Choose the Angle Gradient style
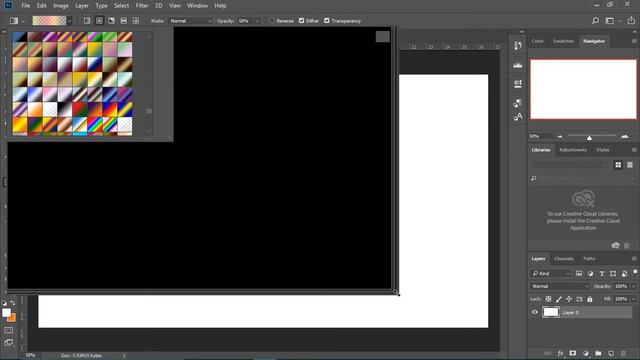 tap(111, 21)
